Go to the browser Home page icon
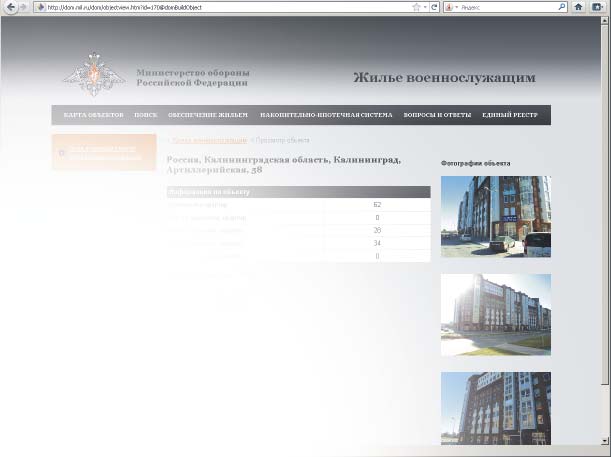The width and height of the screenshot is (611, 457). coord(578,7)
